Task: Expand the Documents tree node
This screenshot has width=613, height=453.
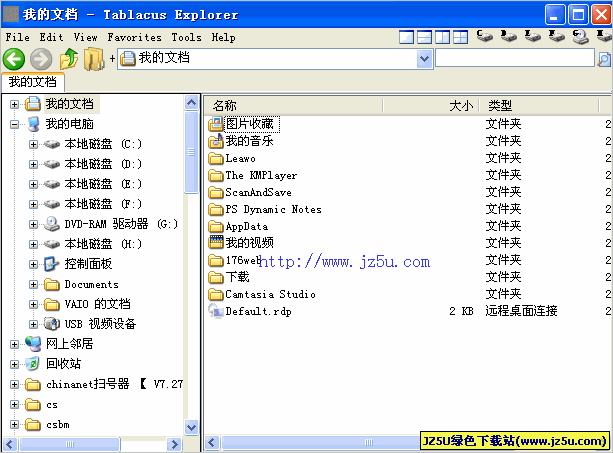Action: [x=33, y=285]
